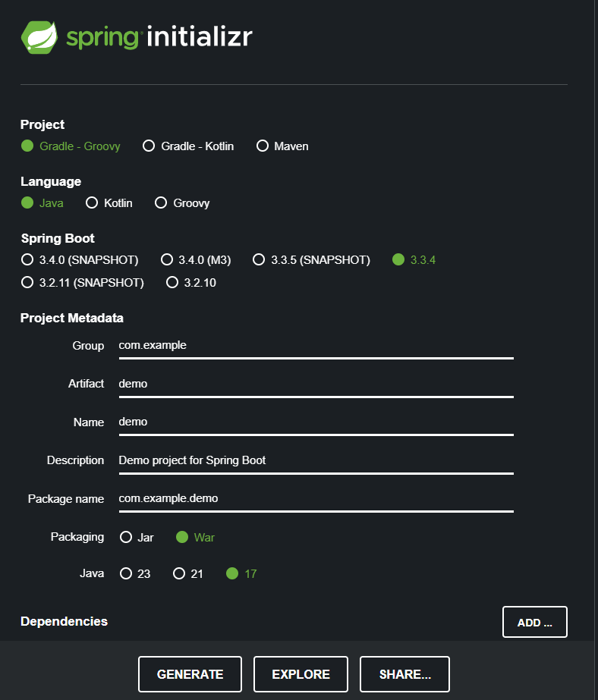Screen dimensions: 598x700
Task: Click the spring initializr title text
Action: (x=159, y=37)
